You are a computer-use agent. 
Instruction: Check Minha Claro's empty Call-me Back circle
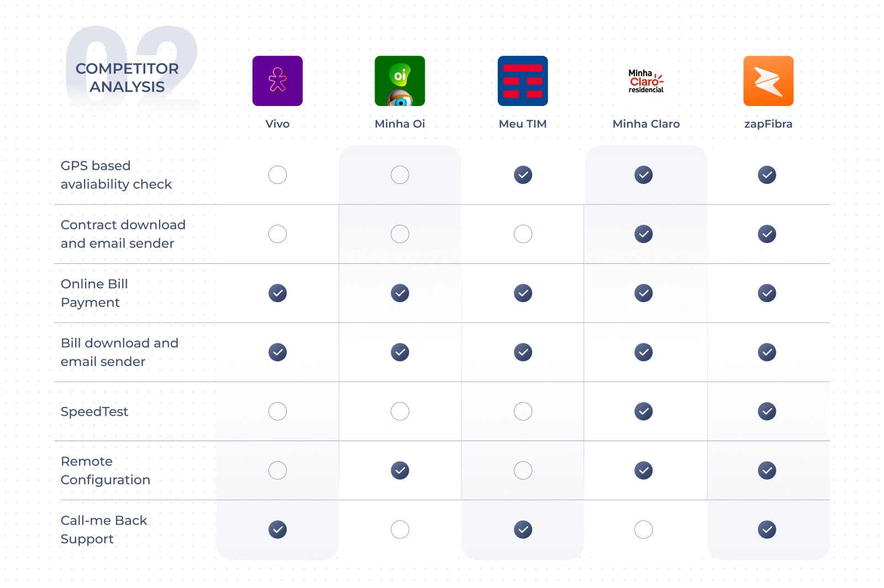click(x=644, y=529)
